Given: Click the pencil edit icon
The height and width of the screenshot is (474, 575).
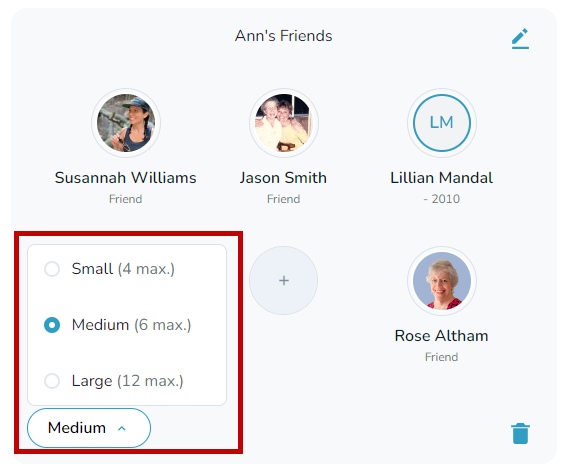Looking at the screenshot, I should 520,38.
